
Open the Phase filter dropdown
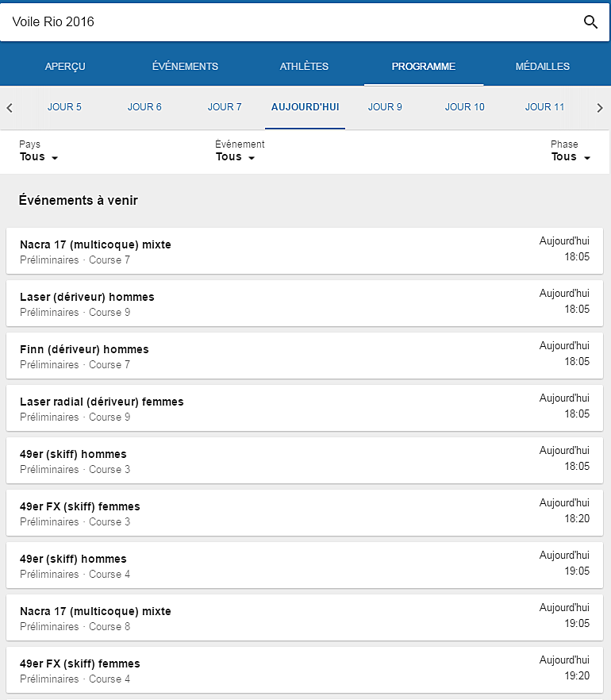tap(571, 156)
